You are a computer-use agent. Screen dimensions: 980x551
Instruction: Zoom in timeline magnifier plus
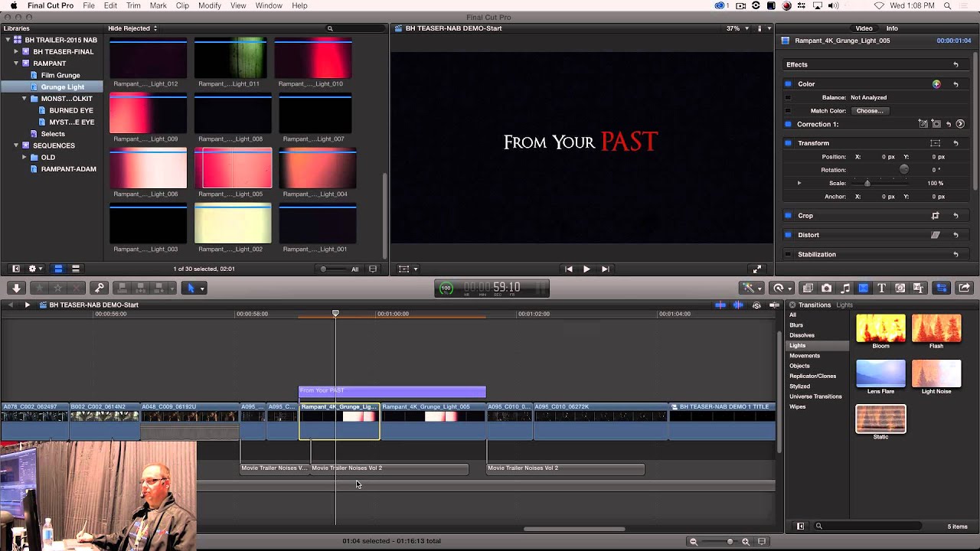(x=745, y=541)
